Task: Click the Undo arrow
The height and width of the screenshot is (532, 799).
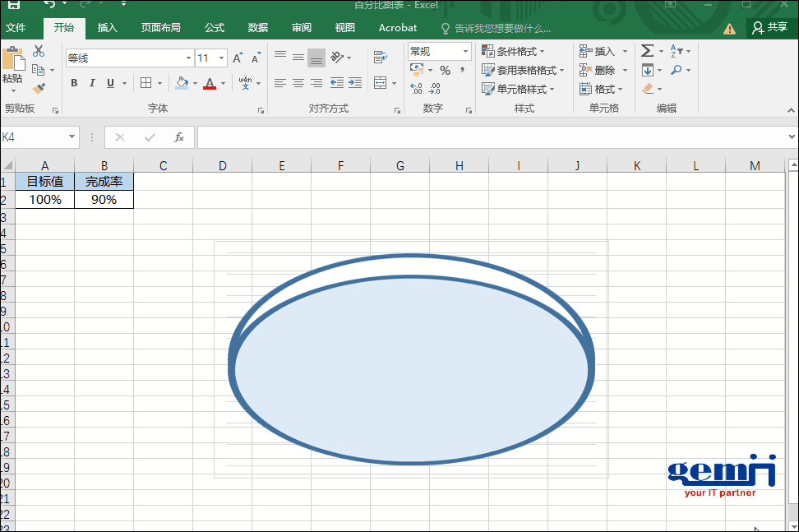Action: click(49, 5)
